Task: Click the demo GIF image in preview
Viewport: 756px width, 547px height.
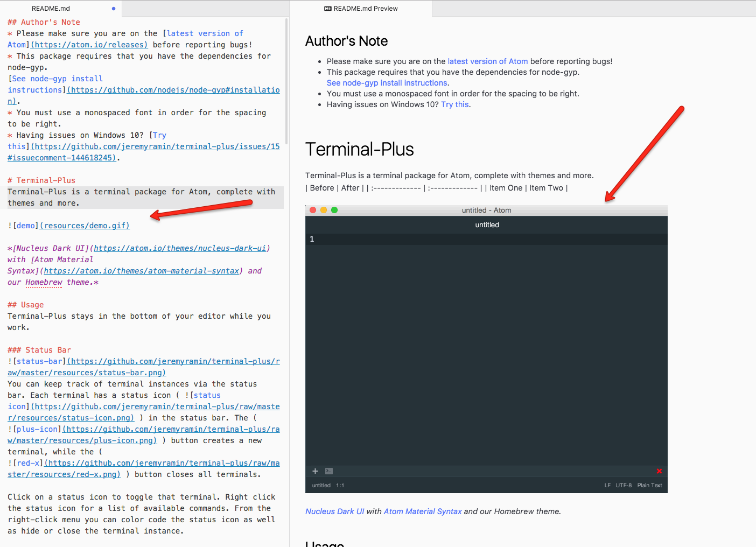Action: click(486, 349)
